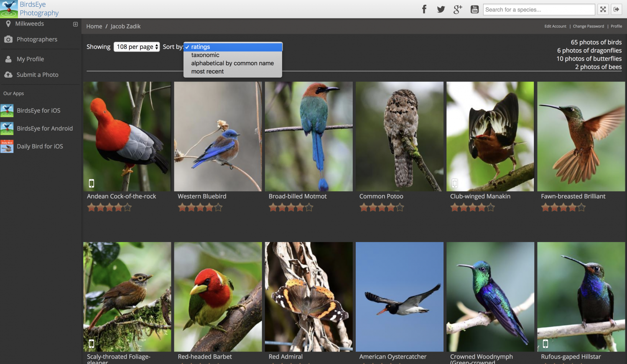The image size is (627, 364).
Task: Open the 108 per page dropdown
Action: pyautogui.click(x=137, y=46)
